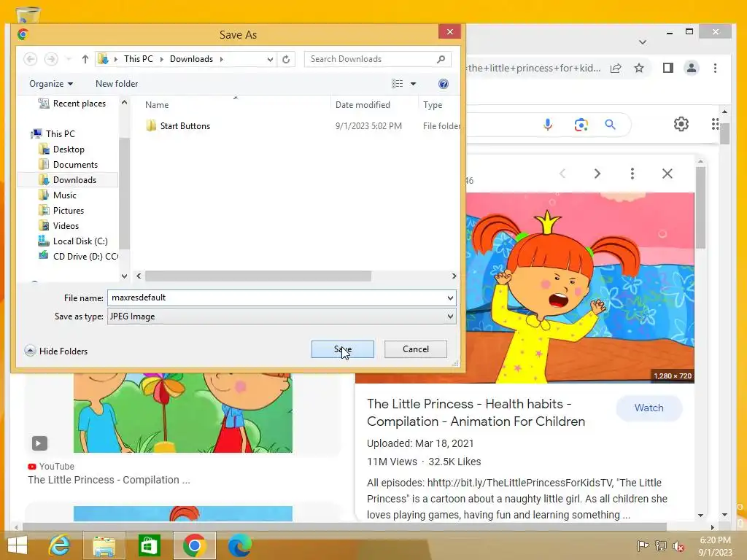Select This PC in navigation pane
Viewport: 747px width, 560px height.
point(53,134)
